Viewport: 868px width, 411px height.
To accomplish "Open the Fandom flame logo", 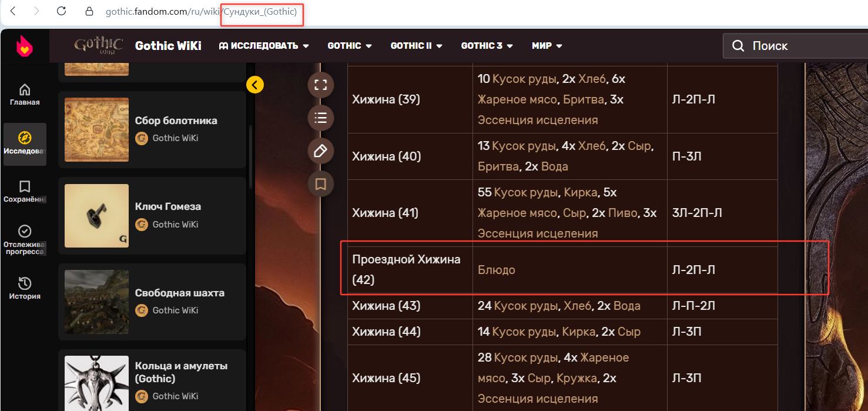I will pyautogui.click(x=24, y=46).
